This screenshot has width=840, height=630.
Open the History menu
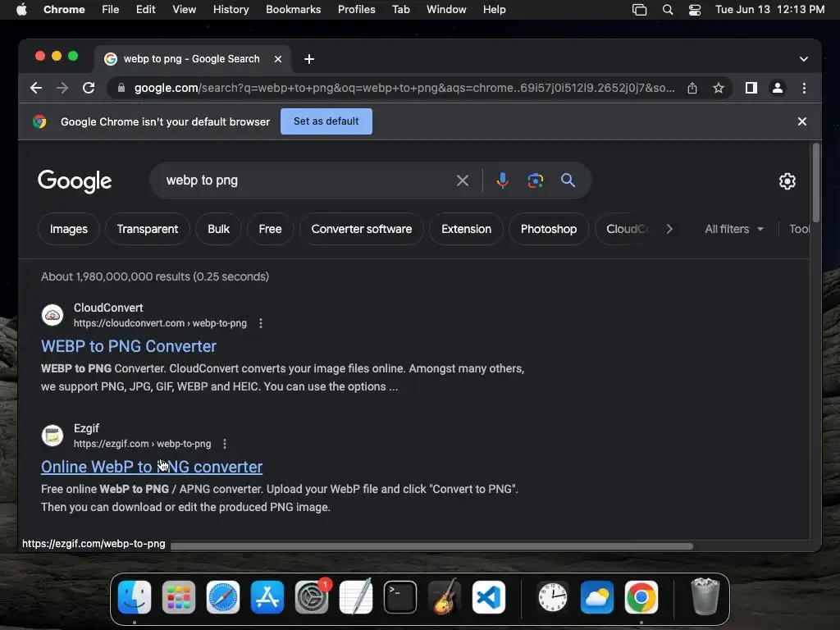point(231,10)
